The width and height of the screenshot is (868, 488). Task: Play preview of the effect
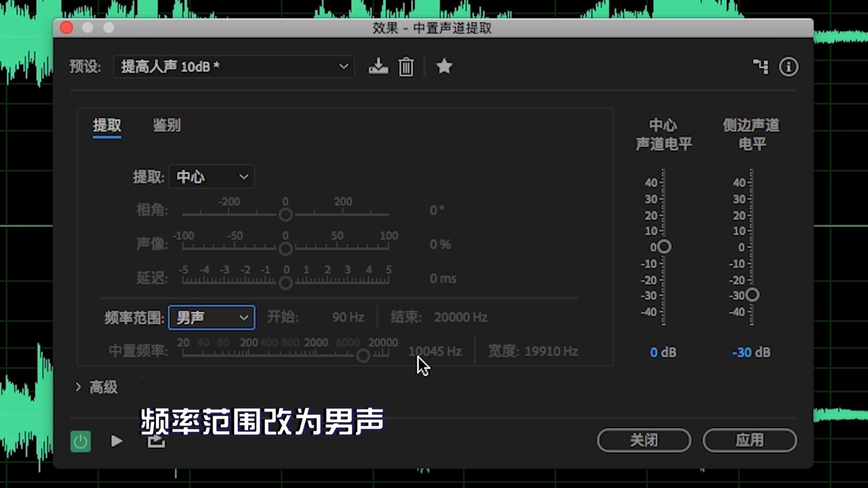[117, 441]
